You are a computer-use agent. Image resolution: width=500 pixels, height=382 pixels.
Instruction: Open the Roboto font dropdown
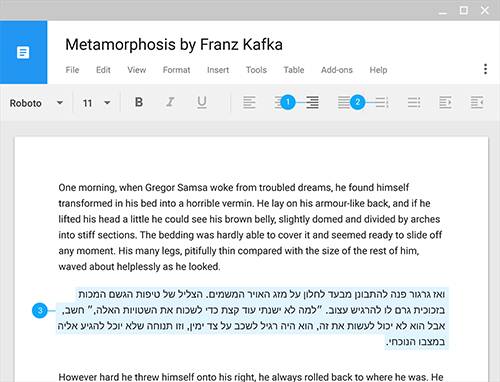(x=36, y=103)
